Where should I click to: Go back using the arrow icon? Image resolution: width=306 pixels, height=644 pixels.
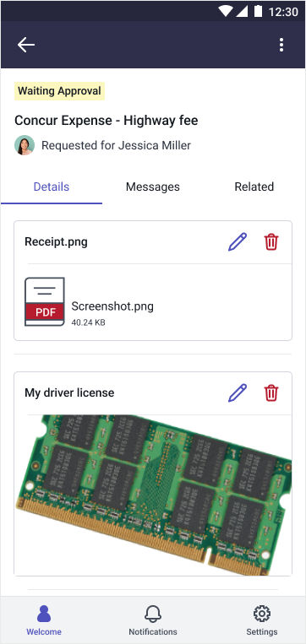pyautogui.click(x=26, y=45)
